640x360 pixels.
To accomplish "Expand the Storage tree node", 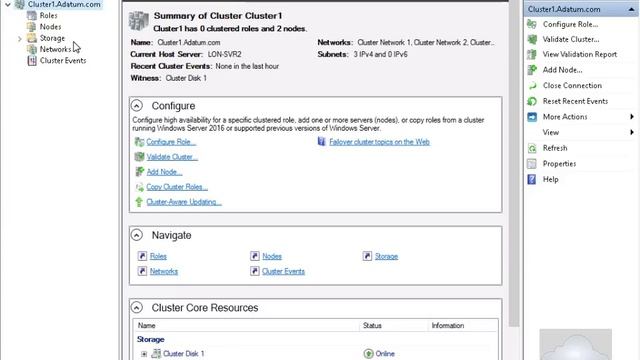I will (x=20, y=39).
